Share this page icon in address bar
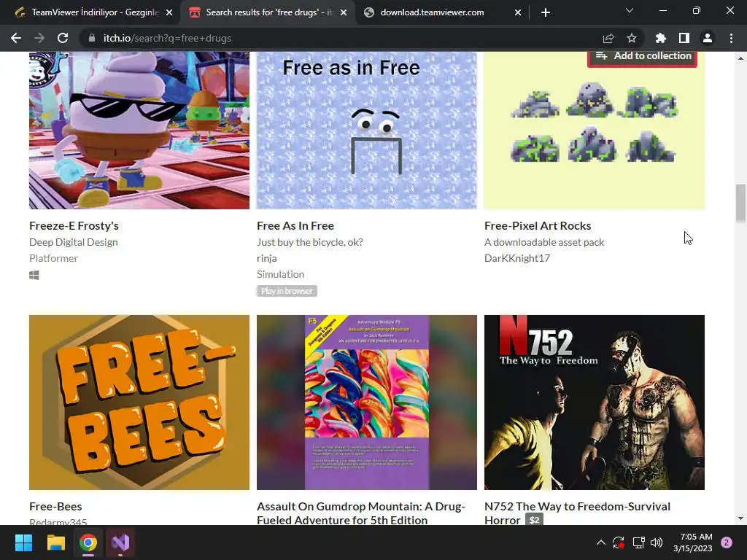The width and height of the screenshot is (747, 560). pos(608,38)
